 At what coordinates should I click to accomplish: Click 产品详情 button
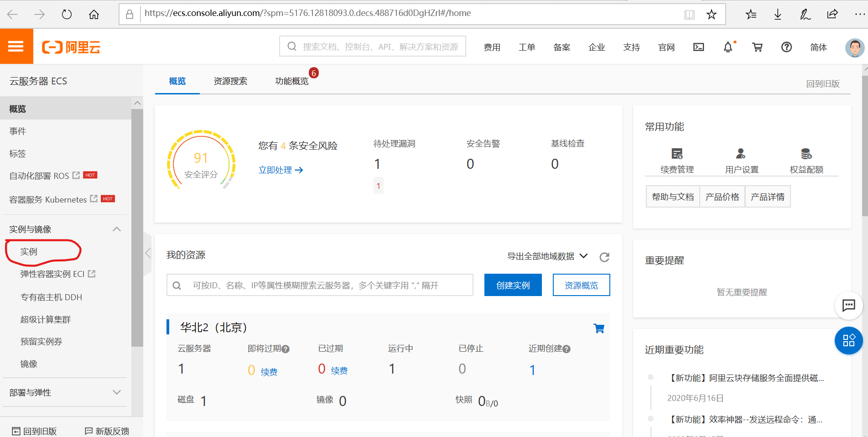point(768,197)
